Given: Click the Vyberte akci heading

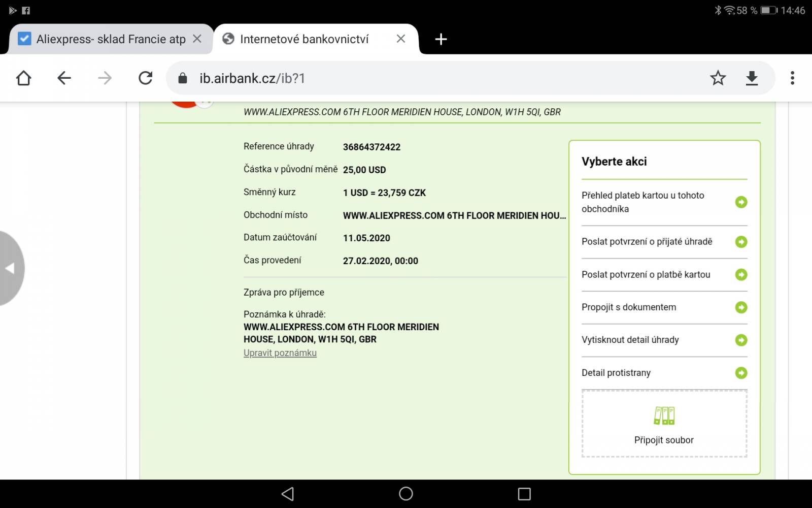Looking at the screenshot, I should point(614,162).
